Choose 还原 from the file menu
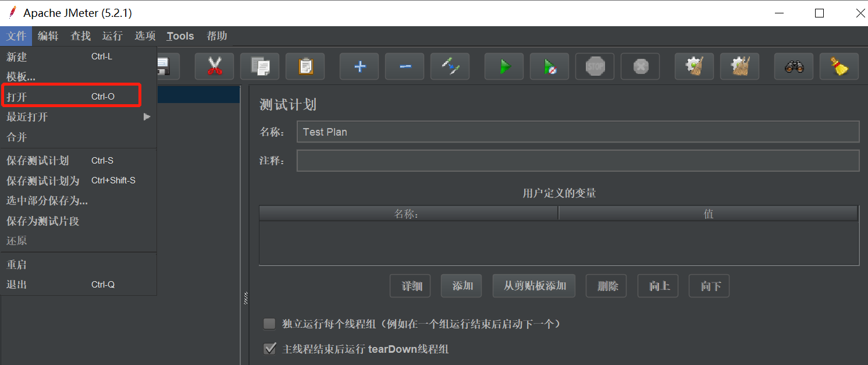868x365 pixels. click(x=79, y=241)
